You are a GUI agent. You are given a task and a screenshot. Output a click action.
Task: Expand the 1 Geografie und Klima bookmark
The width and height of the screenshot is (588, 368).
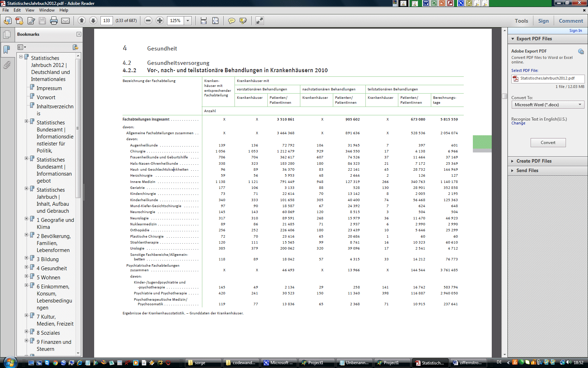click(27, 219)
